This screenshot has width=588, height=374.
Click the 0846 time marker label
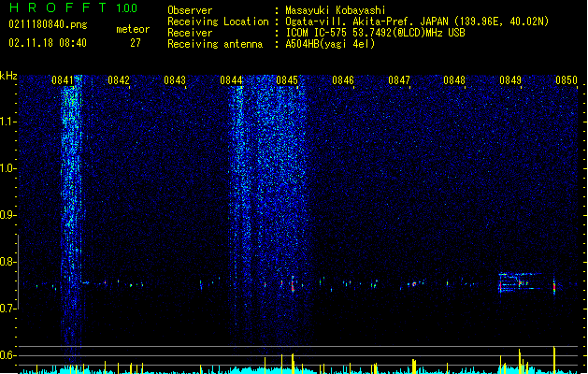pyautogui.click(x=343, y=80)
